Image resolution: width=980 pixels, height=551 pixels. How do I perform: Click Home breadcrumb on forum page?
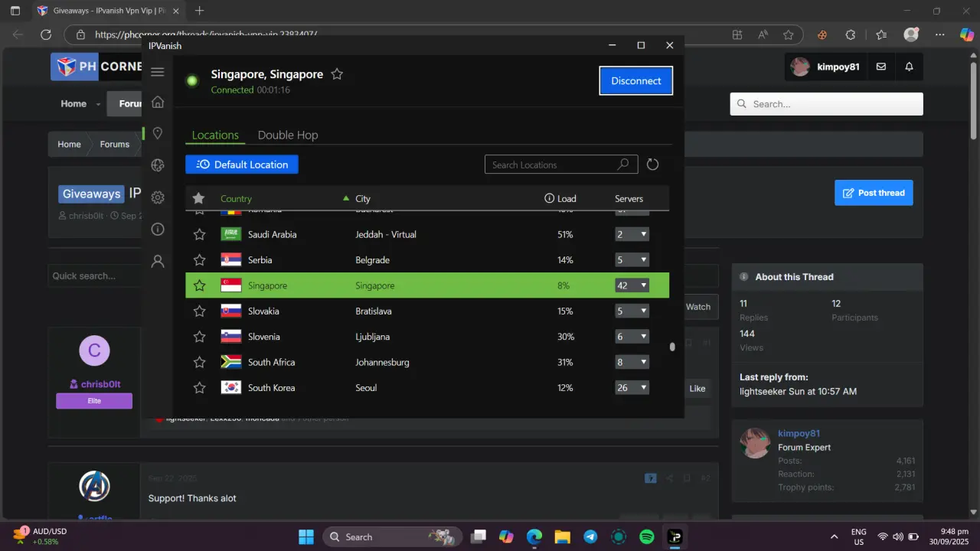point(69,144)
